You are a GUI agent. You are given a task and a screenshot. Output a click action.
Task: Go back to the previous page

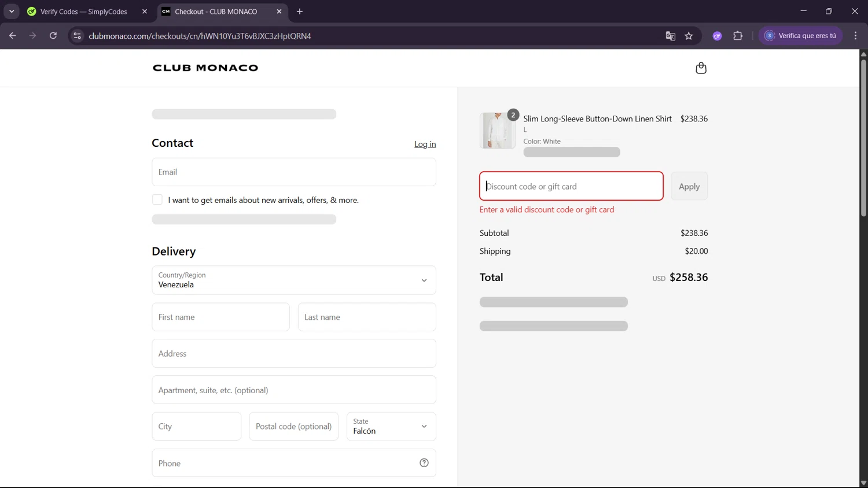[13, 36]
